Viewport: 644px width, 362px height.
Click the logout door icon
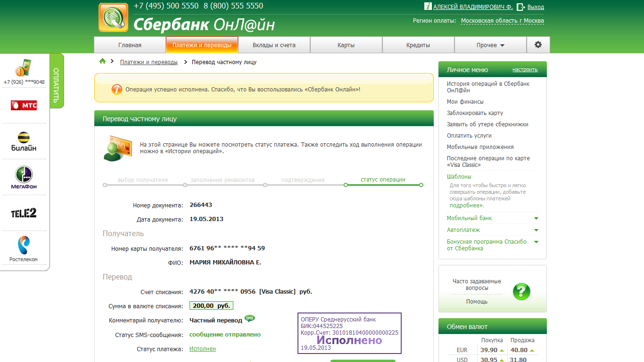(x=521, y=7)
